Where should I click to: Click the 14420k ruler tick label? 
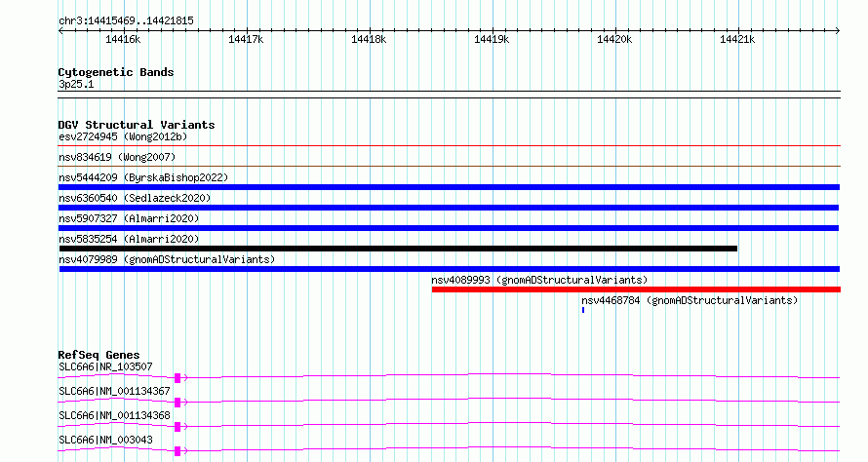pyautogui.click(x=614, y=39)
